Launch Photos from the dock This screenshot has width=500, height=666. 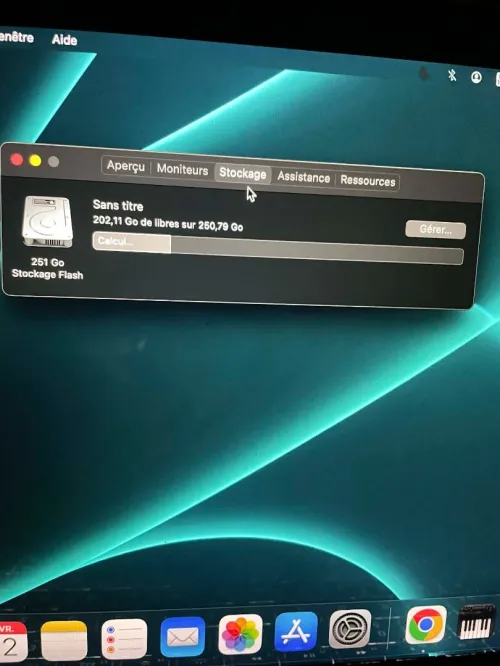240,634
